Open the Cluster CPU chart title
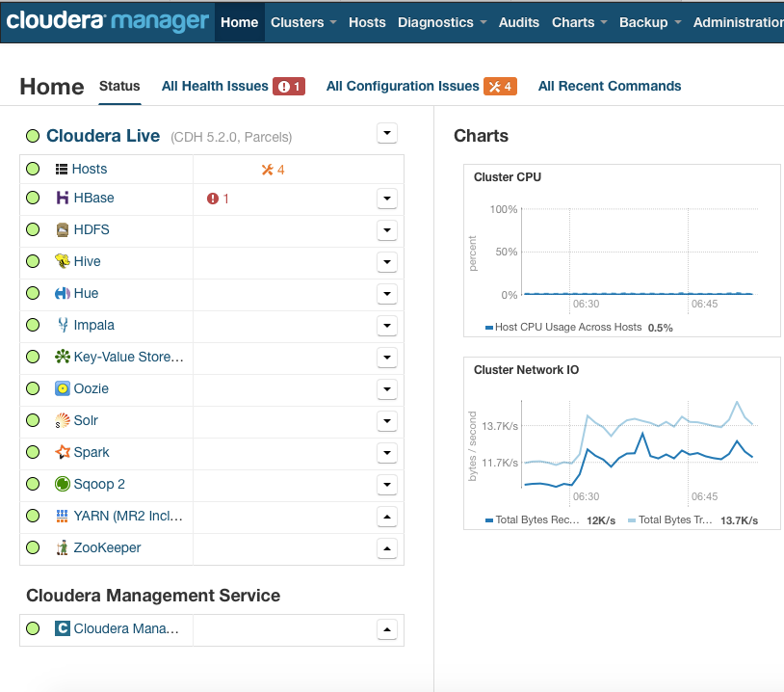The width and height of the screenshot is (784, 692). pyautogui.click(x=507, y=177)
